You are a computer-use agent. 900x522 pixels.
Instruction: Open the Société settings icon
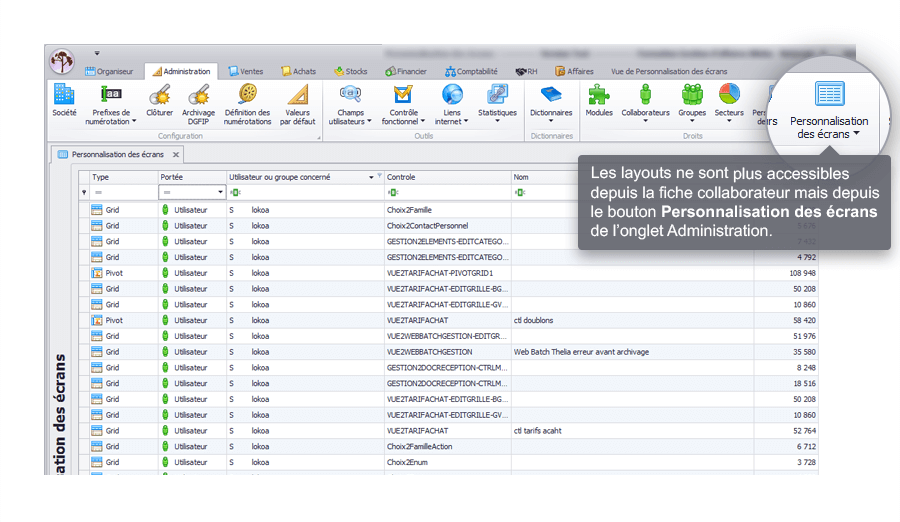[x=64, y=100]
